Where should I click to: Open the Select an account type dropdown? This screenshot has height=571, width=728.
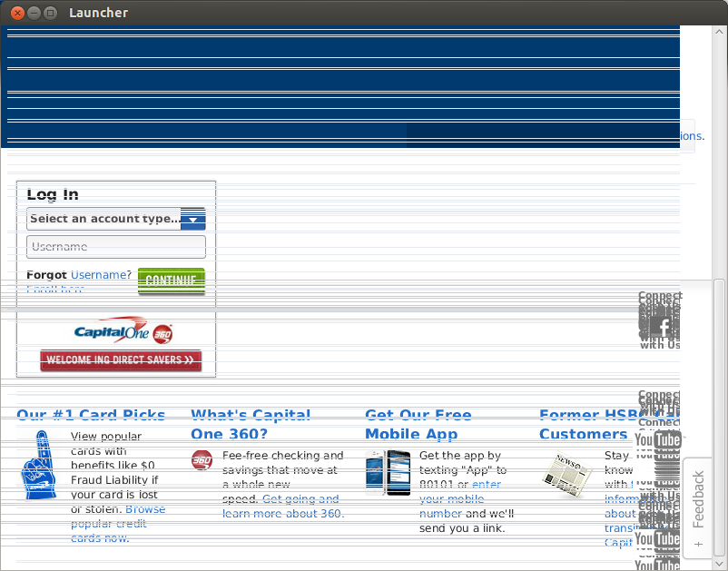coord(103,219)
